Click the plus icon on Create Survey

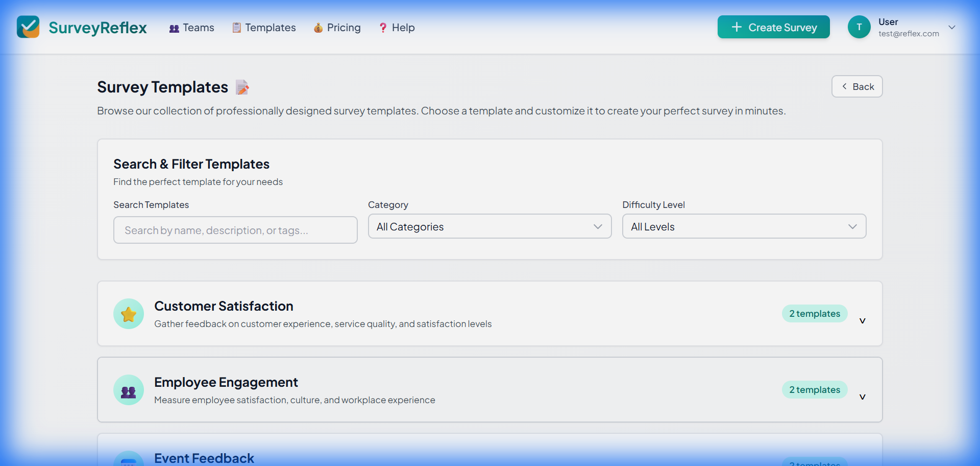pyautogui.click(x=737, y=28)
